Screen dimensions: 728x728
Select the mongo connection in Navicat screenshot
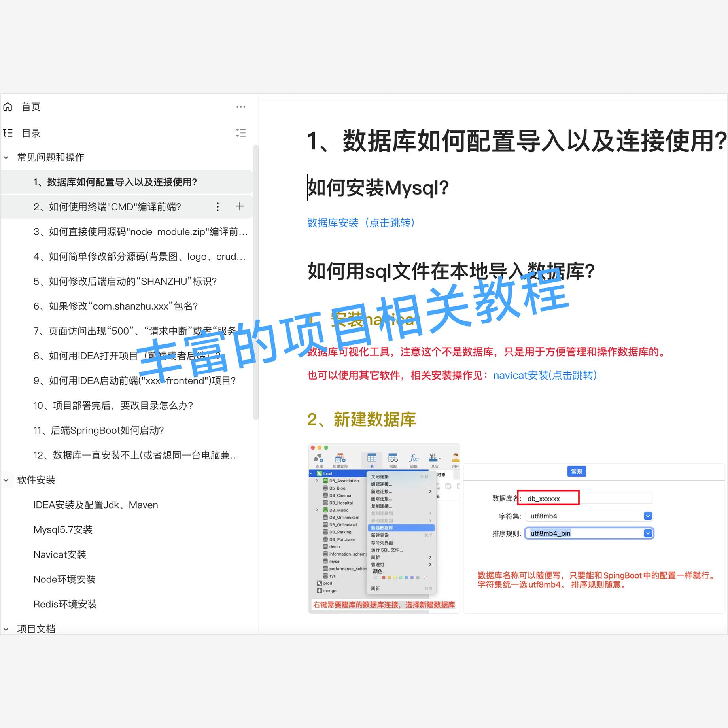327,591
